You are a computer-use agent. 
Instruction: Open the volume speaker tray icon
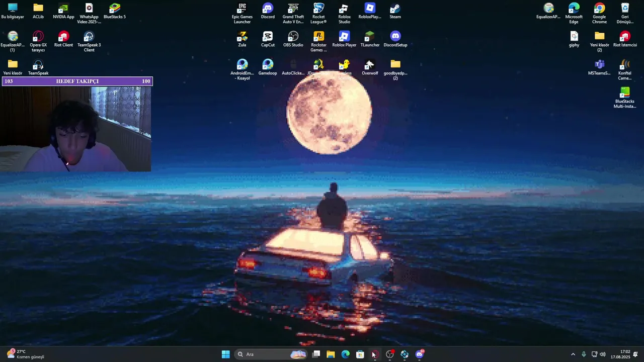[x=603, y=354]
